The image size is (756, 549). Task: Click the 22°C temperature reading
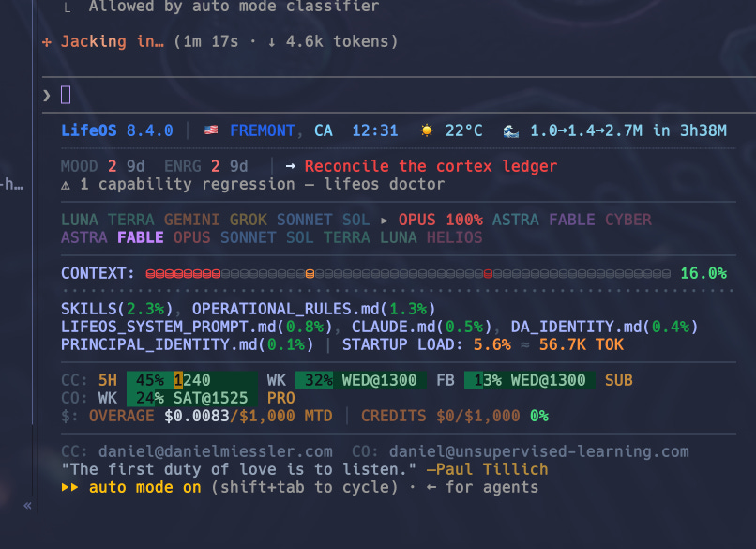point(463,130)
